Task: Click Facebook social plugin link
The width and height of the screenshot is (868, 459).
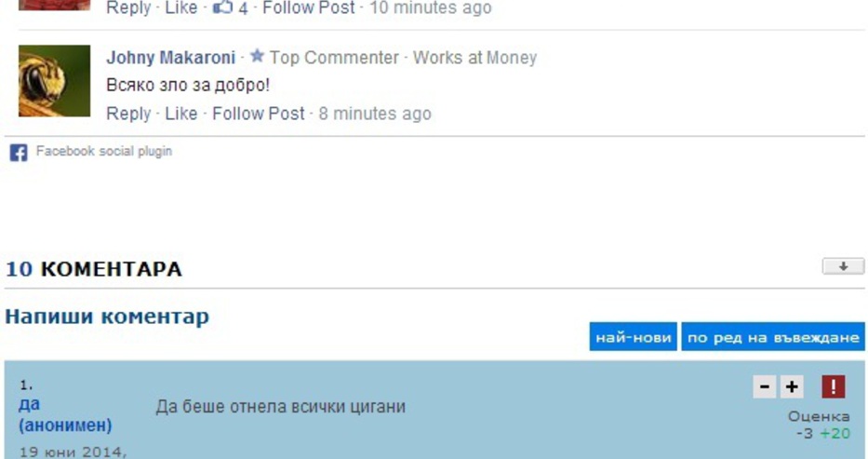Action: coord(104,151)
